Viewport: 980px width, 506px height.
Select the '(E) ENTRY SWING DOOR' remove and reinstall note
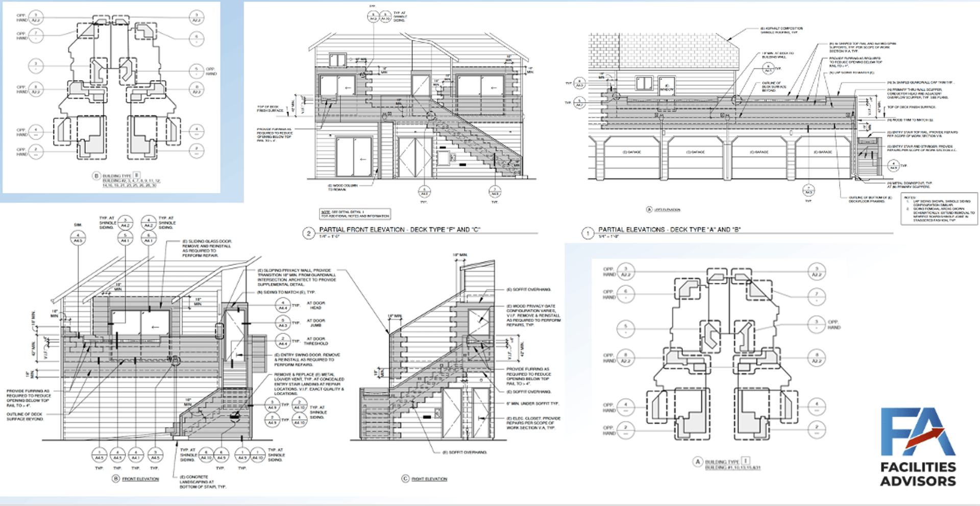tap(307, 359)
